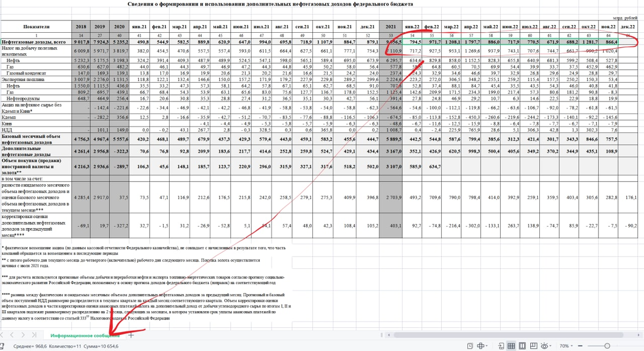The width and height of the screenshot is (644, 351).
Task: Select the Кдемп row label
Action: [x=35, y=116]
